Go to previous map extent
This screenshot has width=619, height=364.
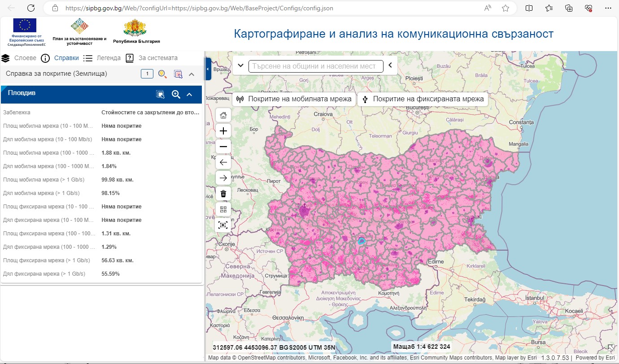tap(223, 162)
